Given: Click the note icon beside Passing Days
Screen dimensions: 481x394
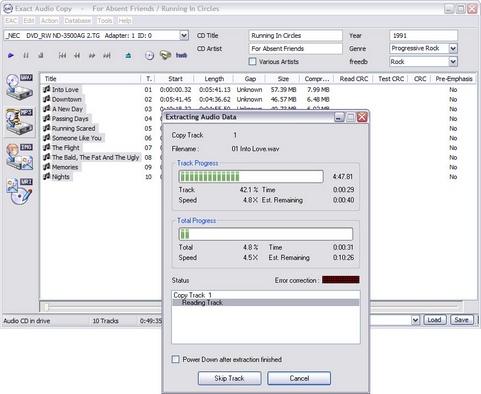Looking at the screenshot, I should [47, 118].
